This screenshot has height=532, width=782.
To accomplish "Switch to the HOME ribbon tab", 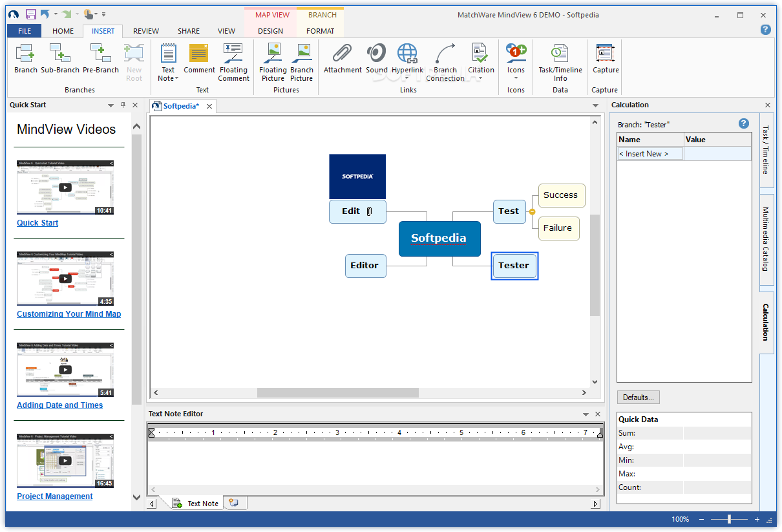I will click(63, 30).
